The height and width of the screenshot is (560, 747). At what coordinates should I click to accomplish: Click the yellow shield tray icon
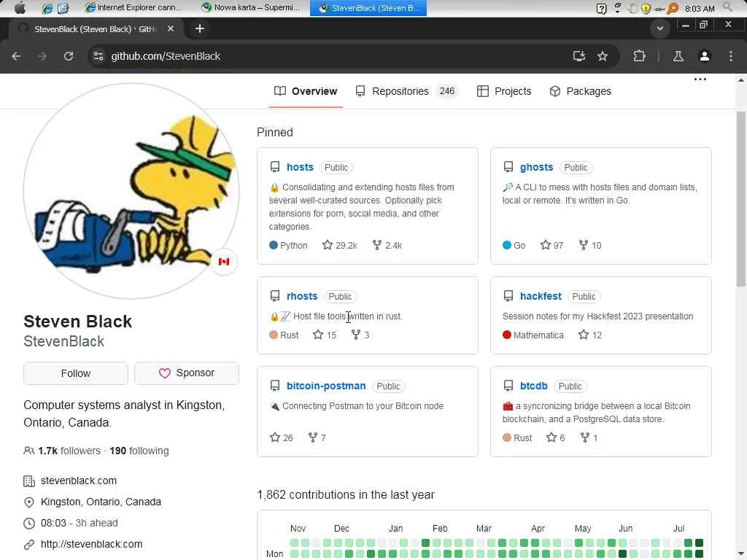click(646, 8)
